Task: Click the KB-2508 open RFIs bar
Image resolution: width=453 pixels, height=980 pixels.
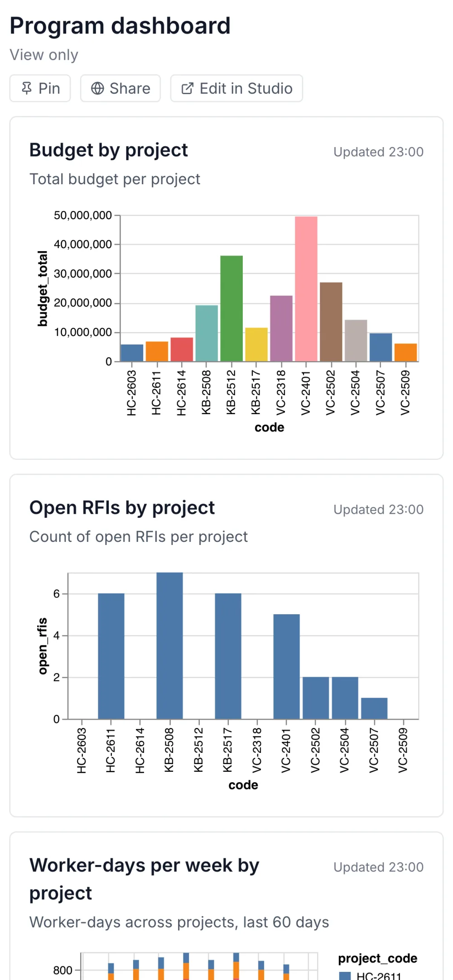Action: 169,645
